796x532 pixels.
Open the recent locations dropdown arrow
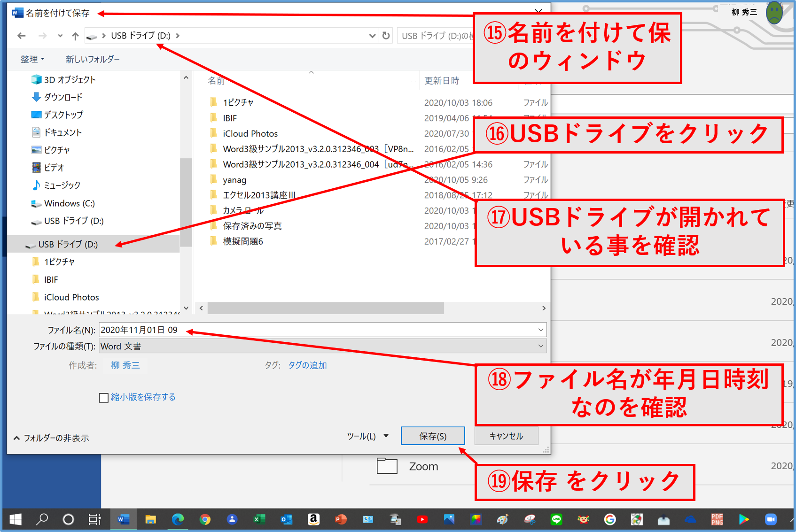pyautogui.click(x=60, y=36)
